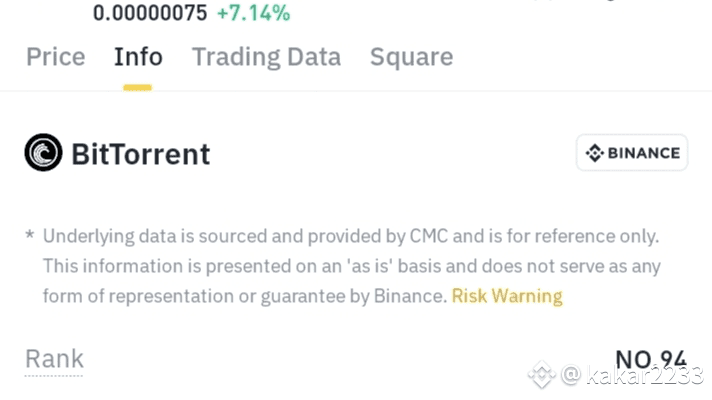The width and height of the screenshot is (712, 400).
Task: Click the Binance diamond logo icon
Action: point(595,153)
